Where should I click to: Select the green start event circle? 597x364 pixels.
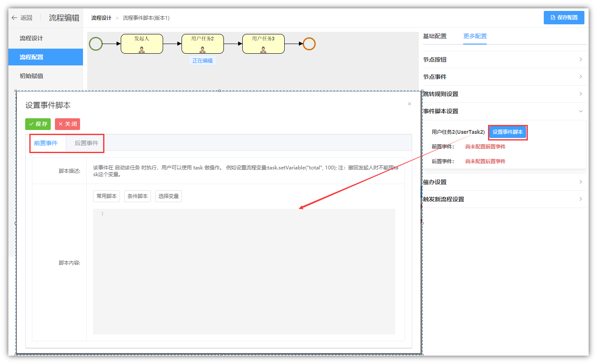pyautogui.click(x=96, y=44)
